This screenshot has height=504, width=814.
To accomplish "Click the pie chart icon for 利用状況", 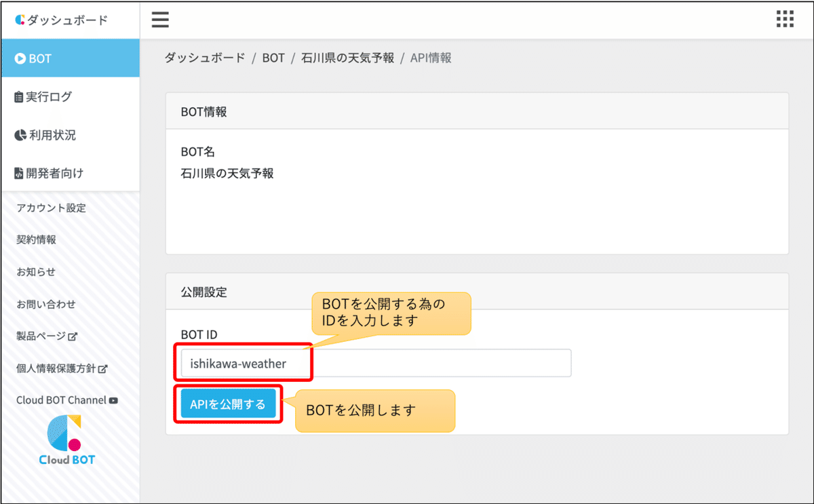I will click(x=21, y=134).
